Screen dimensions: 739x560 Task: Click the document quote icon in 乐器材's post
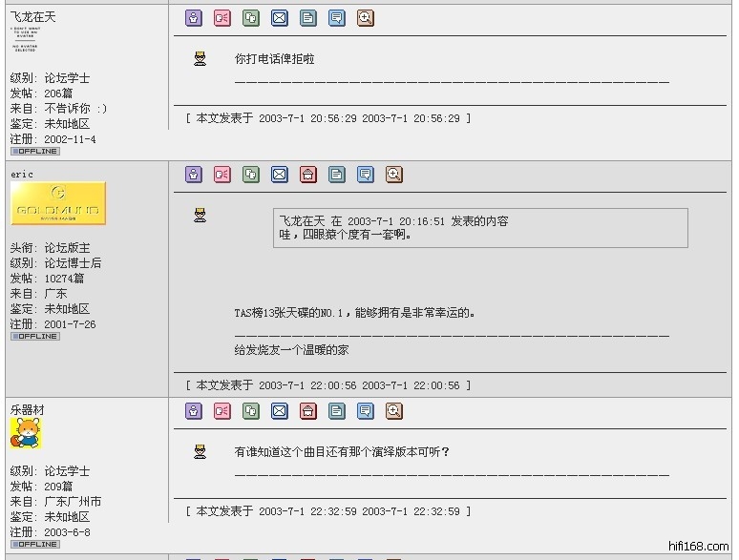[x=336, y=411]
